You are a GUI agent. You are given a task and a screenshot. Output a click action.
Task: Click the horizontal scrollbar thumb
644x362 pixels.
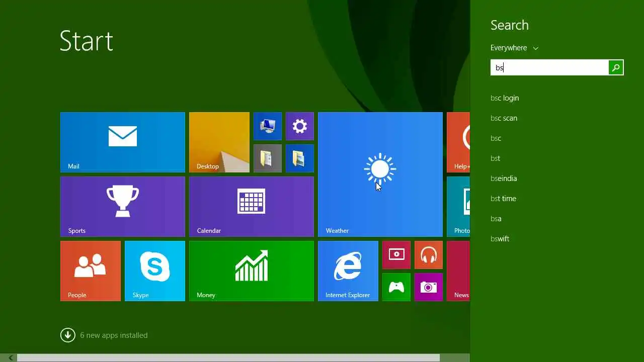[228, 358]
